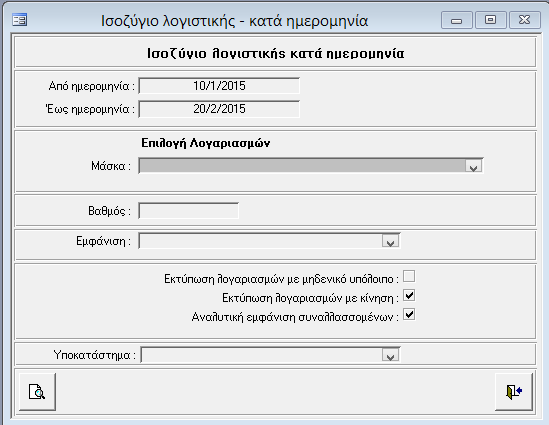Uncheck Εκτύπωση λογαριασμών με κίνηση checkbox
The width and height of the screenshot is (549, 425).
pyautogui.click(x=409, y=295)
